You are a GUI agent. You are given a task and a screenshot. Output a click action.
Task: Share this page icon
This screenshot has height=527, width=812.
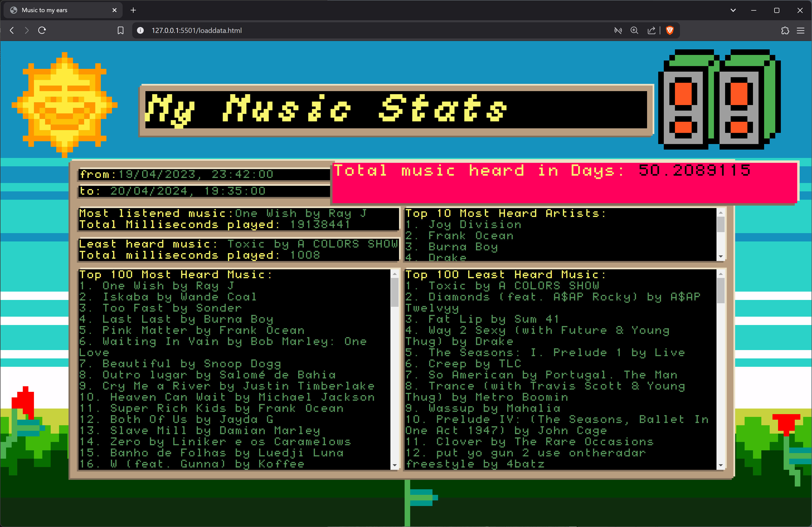click(x=651, y=30)
